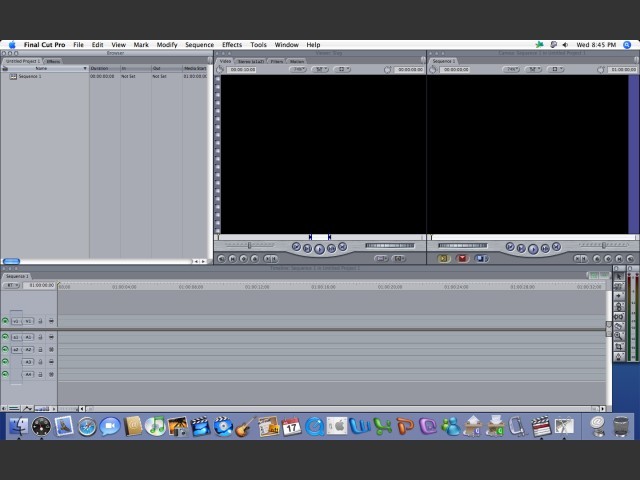Screen dimensions: 640x480
Task: Select the Slip tool in Tool palette
Action: [x=619, y=316]
